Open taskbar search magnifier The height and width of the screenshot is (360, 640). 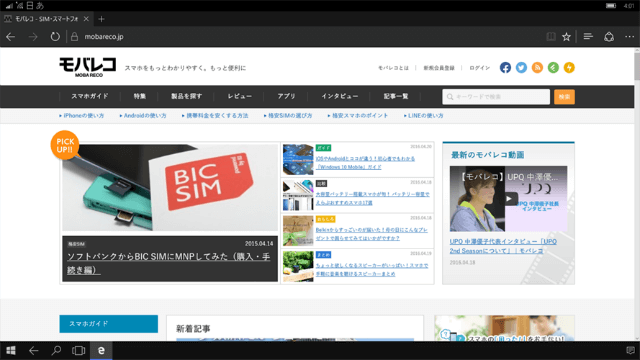click(56, 350)
